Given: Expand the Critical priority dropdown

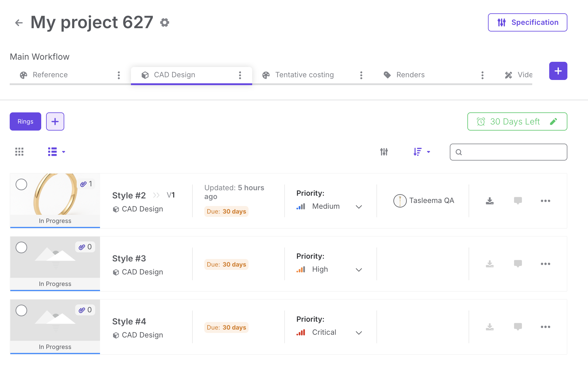Looking at the screenshot, I should pyautogui.click(x=359, y=333).
